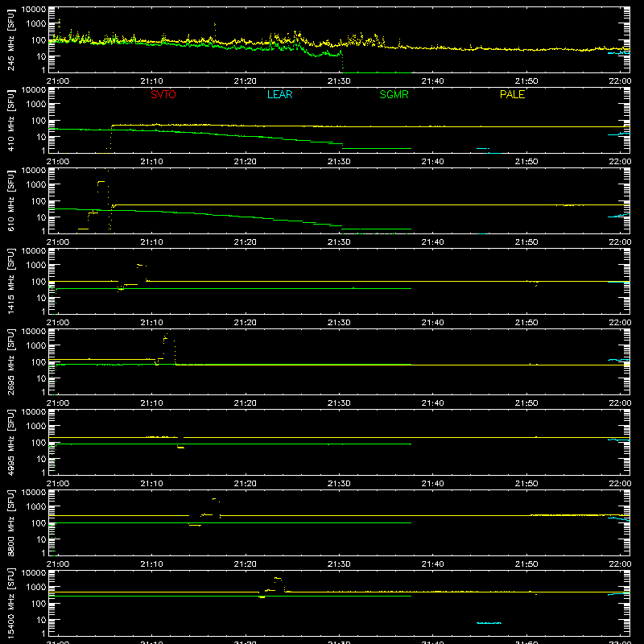Image resolution: width=644 pixels, height=644 pixels.
Task: Click 21:30 tick label below 8800 MHz plot
Action: pos(339,564)
